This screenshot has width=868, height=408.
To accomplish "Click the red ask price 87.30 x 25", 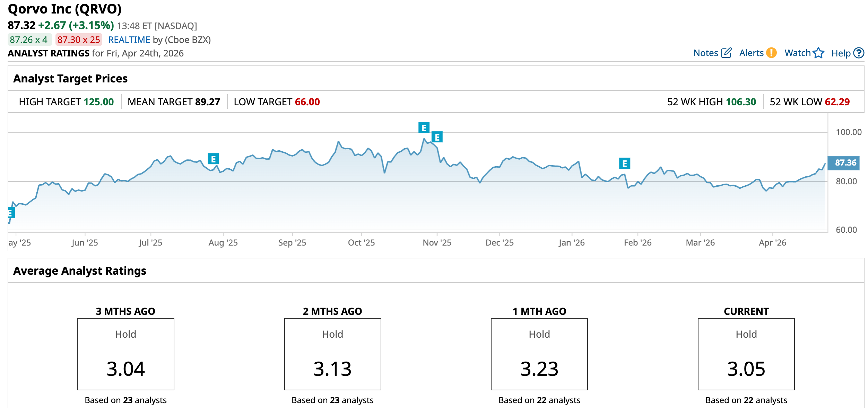I will 79,40.
